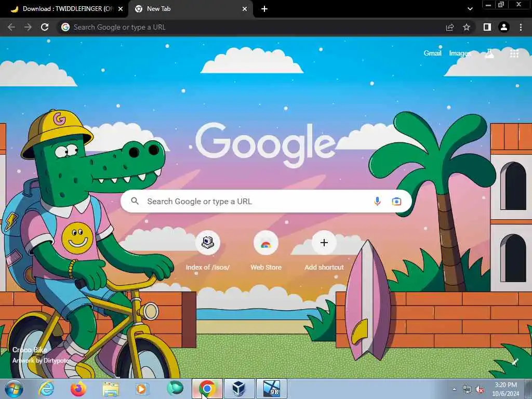Open Windows Explorer folder in taskbar
The width and height of the screenshot is (532, 399).
click(111, 390)
